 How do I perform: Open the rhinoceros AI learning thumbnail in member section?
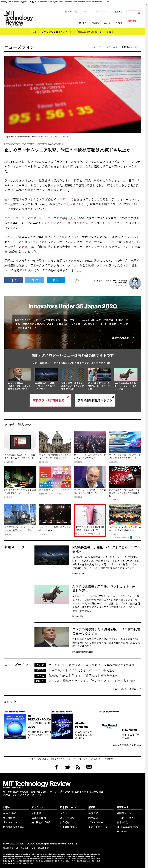click(126, 374)
